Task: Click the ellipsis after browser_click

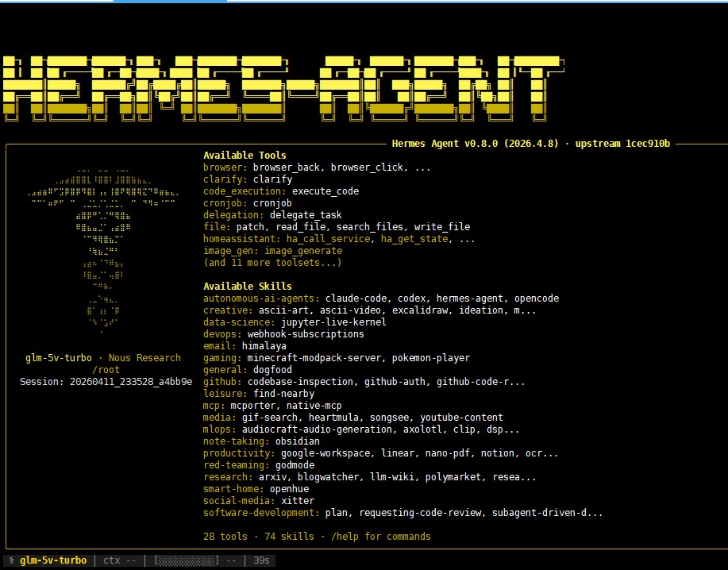Action: click(x=422, y=167)
